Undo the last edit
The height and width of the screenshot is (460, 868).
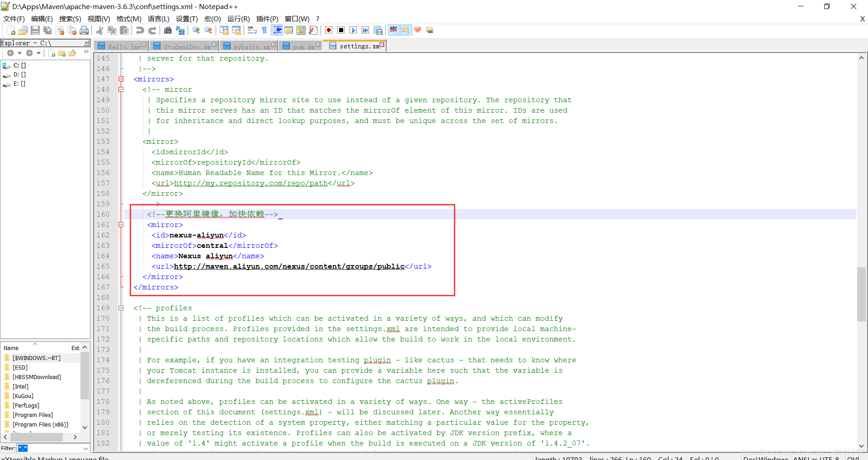point(140,30)
